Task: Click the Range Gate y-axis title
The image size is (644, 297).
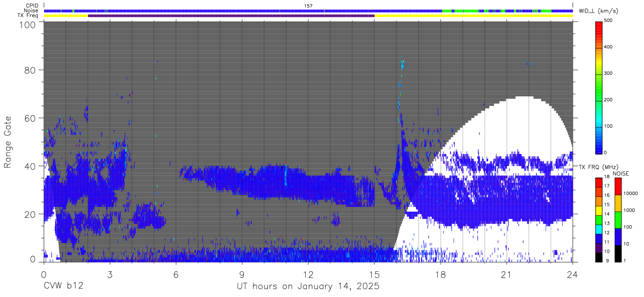Action: coord(8,142)
